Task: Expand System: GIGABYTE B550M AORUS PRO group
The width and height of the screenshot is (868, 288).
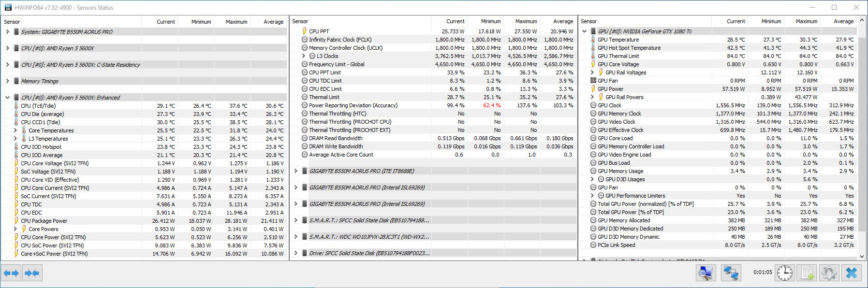Action: pyautogui.click(x=7, y=32)
